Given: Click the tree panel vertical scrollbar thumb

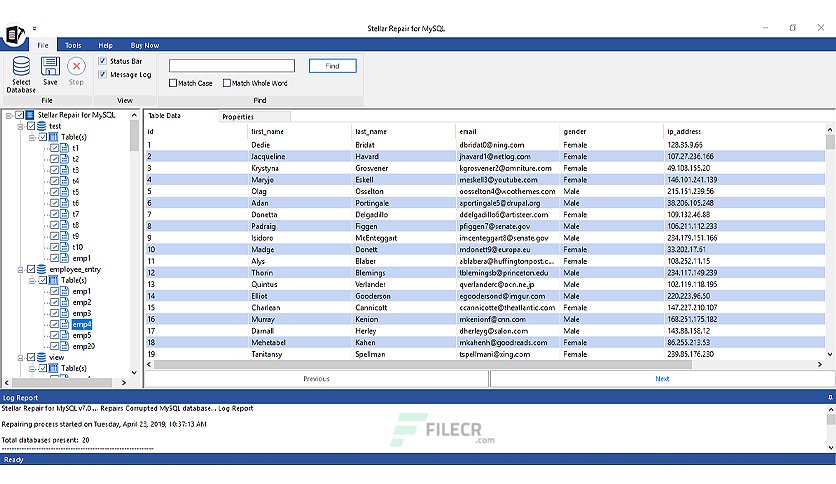Looking at the screenshot, I should pyautogui.click(x=134, y=136).
